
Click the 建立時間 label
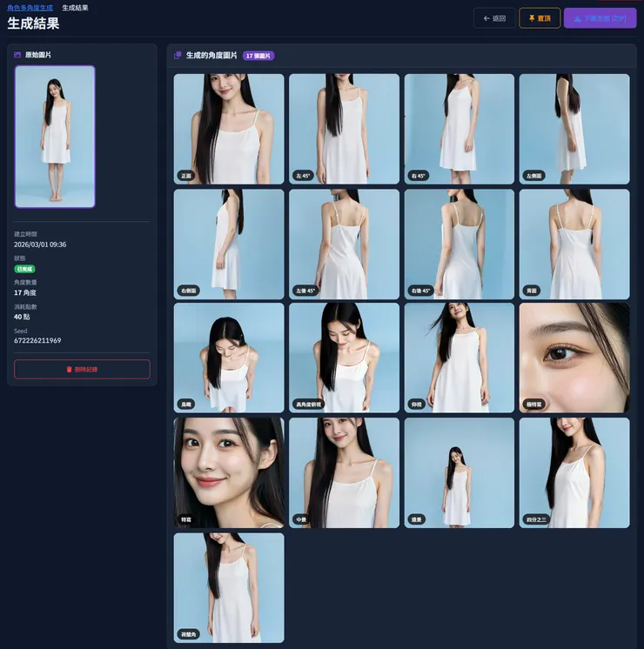click(26, 234)
